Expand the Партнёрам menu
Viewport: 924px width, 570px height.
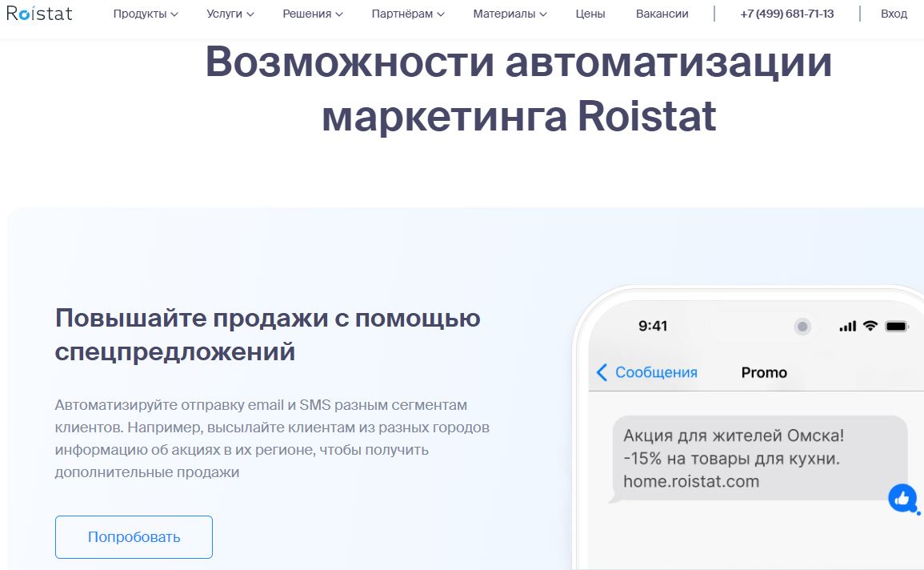coord(408,14)
